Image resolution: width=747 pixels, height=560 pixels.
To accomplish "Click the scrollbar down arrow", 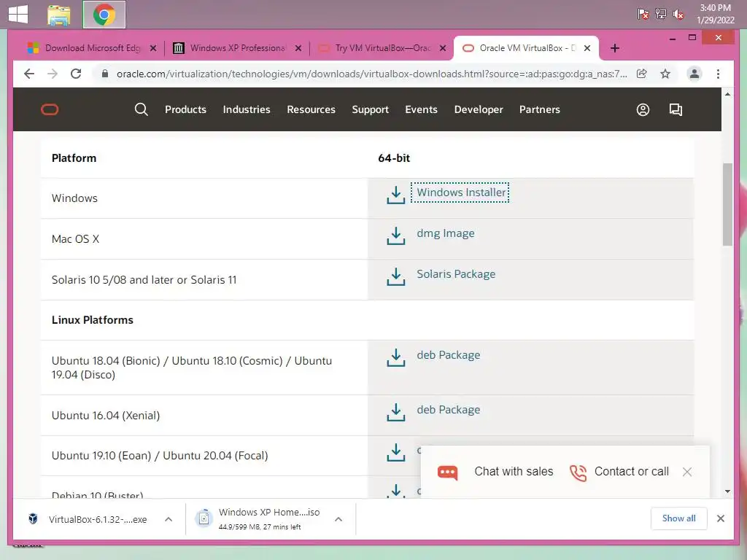I will point(727,491).
